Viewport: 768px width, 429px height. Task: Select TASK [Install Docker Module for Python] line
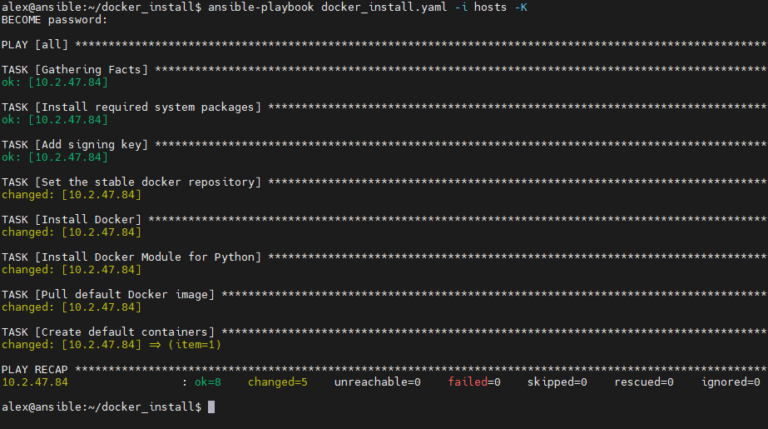pos(132,257)
